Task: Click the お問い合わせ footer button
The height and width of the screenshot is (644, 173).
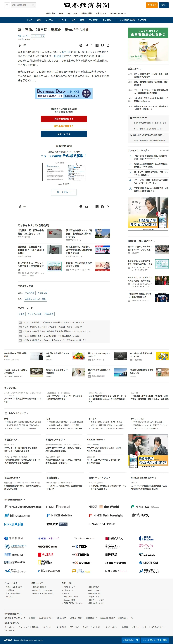Action: (x=131, y=640)
